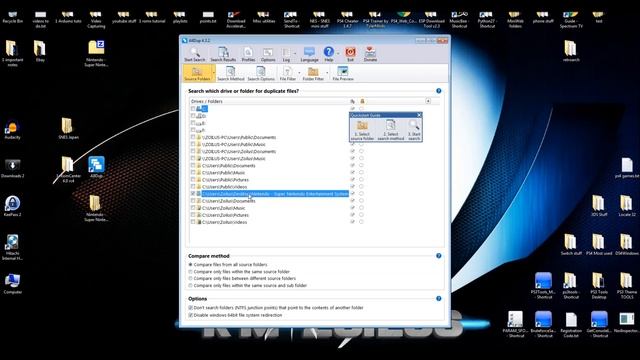Open the File Filter dropdown arrow

coord(299,73)
